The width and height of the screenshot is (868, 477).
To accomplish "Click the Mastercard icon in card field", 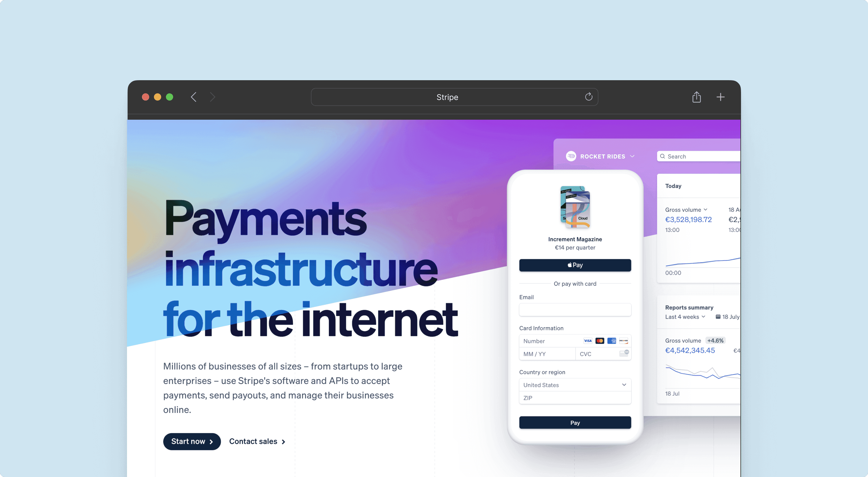I will [x=599, y=341].
